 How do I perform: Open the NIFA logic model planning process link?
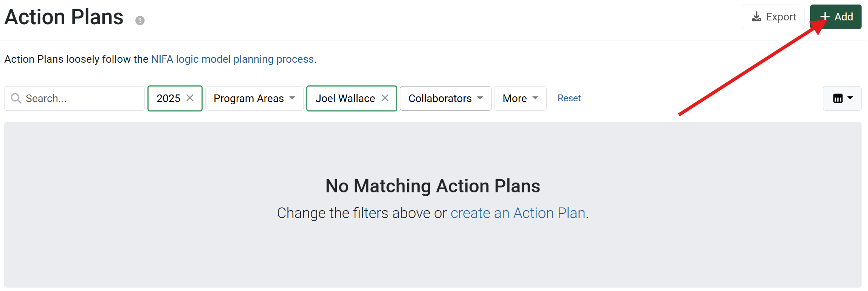[x=232, y=59]
